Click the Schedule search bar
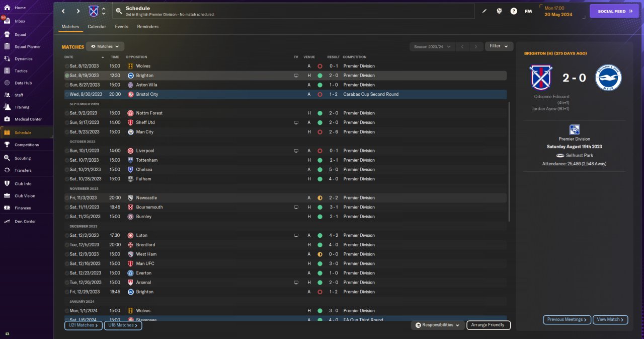Image resolution: width=644 pixels, height=339 pixels. point(294,11)
